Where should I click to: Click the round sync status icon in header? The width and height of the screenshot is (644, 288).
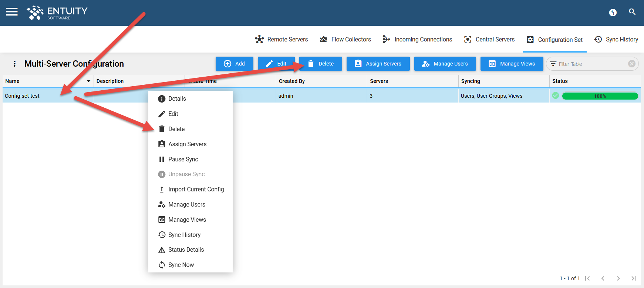[x=613, y=13]
